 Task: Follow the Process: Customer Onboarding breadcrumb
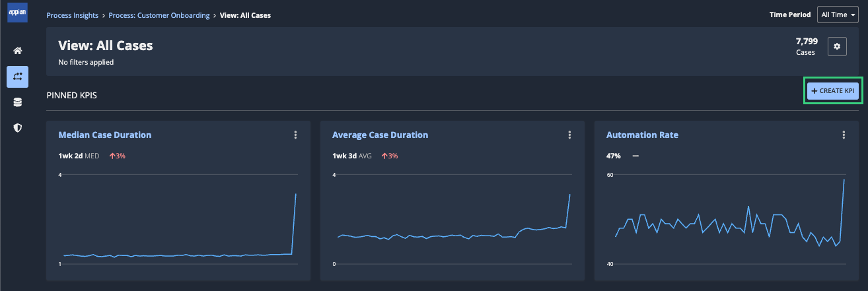coord(159,15)
